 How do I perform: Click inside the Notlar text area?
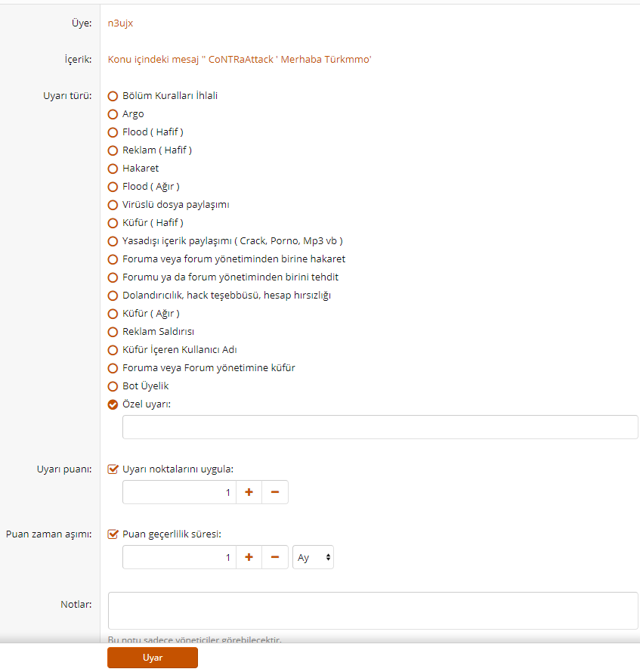(373, 611)
